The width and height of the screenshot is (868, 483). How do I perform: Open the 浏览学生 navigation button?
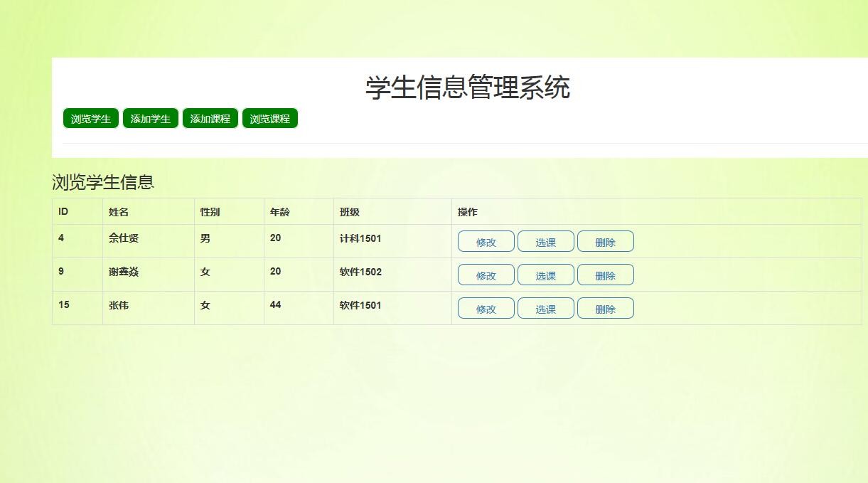coord(91,119)
